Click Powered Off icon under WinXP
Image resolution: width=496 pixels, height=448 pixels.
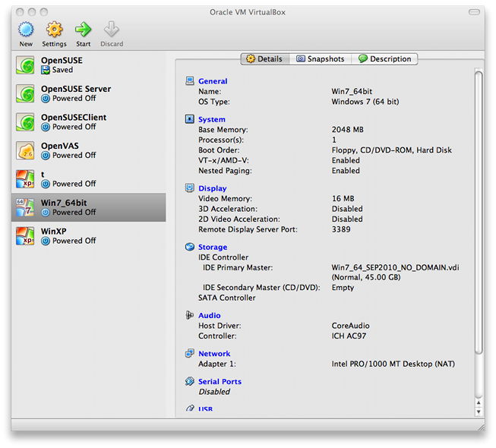(46, 241)
